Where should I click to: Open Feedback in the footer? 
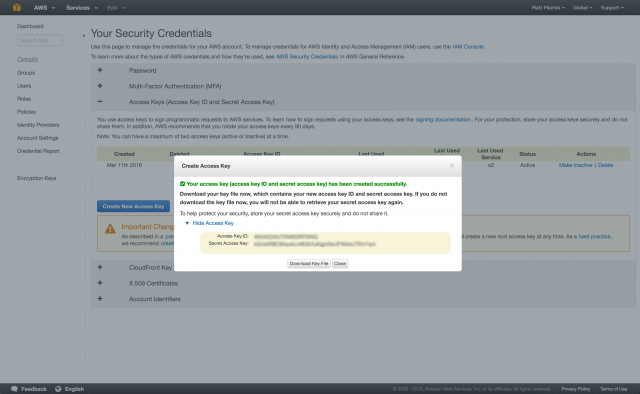coord(29,389)
